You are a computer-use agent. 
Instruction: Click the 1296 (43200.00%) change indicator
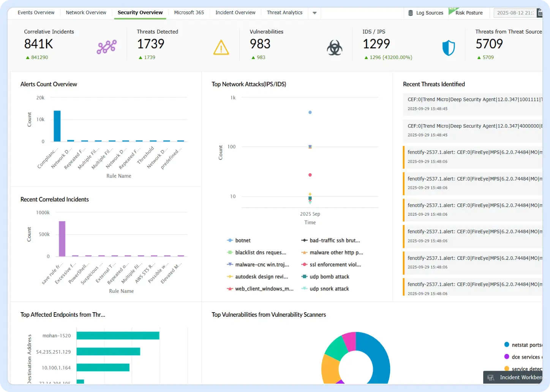[x=388, y=57]
